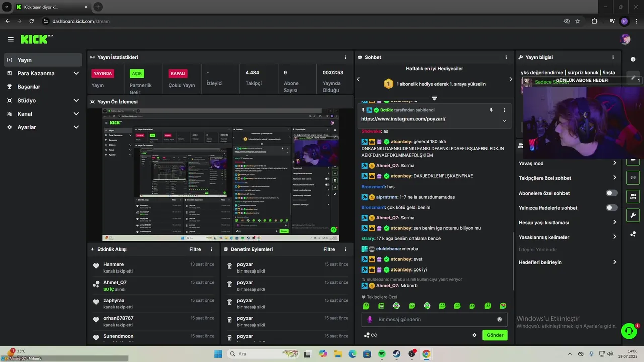
Task: Open Sohbet panel three-dot menu
Action: [506, 57]
